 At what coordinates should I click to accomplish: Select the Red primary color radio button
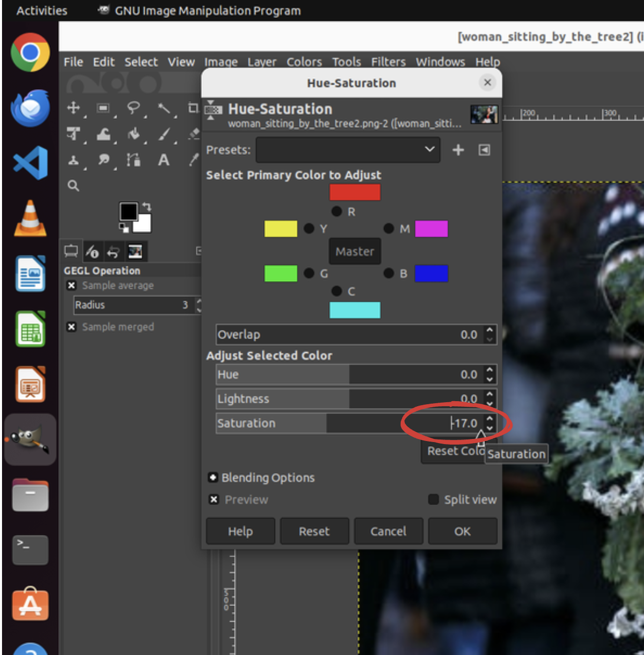[x=337, y=211]
